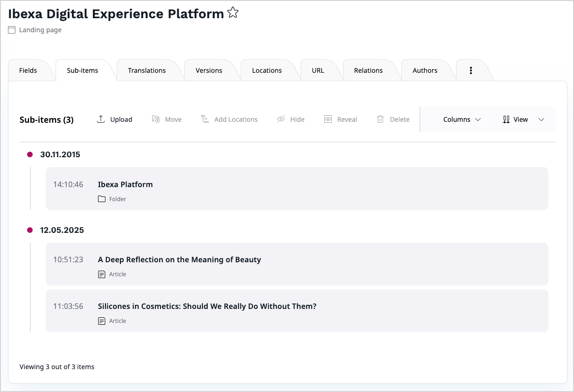Image resolution: width=574 pixels, height=392 pixels.
Task: Toggle the favorite star next to the title
Action: (232, 13)
